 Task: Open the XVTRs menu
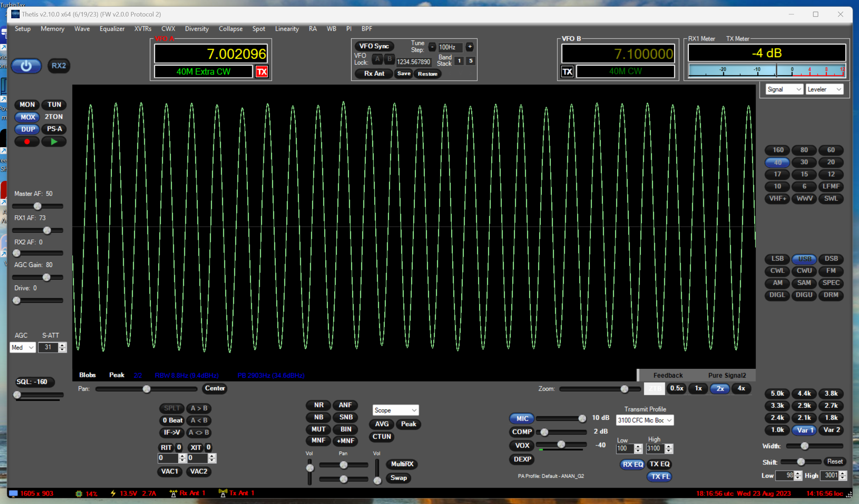click(143, 29)
